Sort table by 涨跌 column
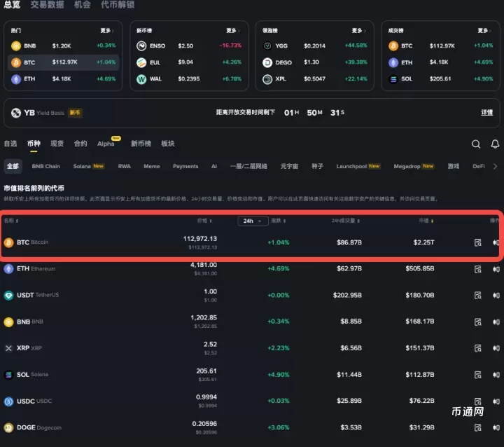 (279, 221)
